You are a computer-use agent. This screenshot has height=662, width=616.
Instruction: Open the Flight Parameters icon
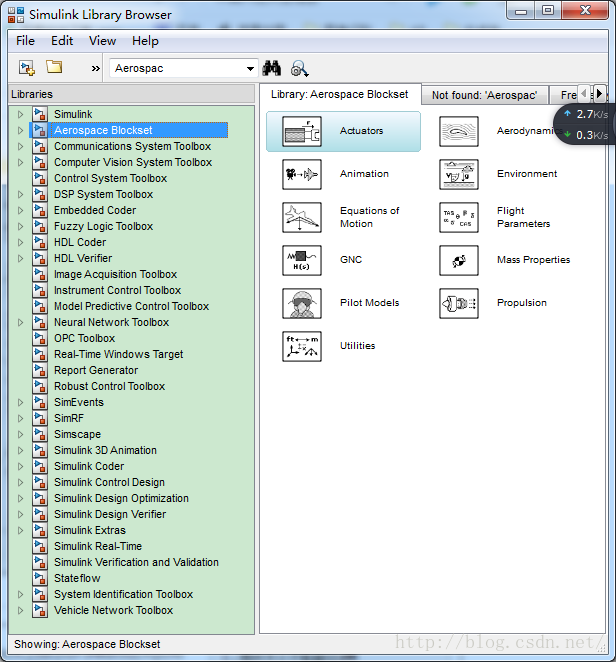coord(459,217)
